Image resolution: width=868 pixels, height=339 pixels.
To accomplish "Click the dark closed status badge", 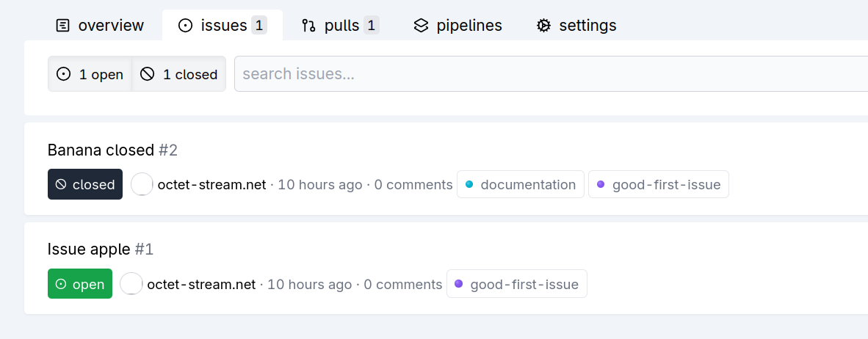I will click(85, 184).
